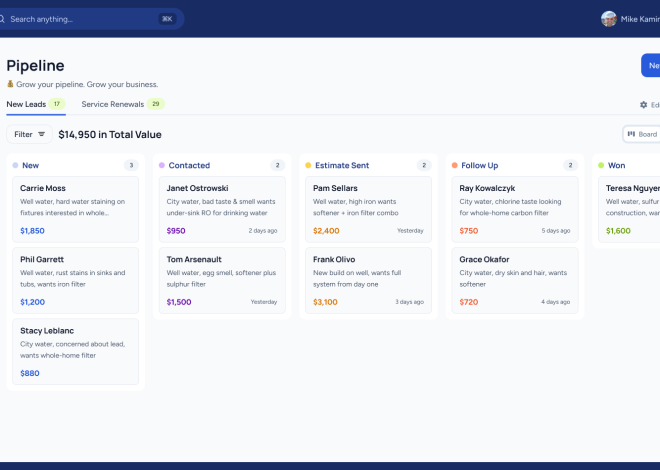Image resolution: width=660 pixels, height=470 pixels.
Task: Click the Contacted column purple dot
Action: [x=162, y=165]
